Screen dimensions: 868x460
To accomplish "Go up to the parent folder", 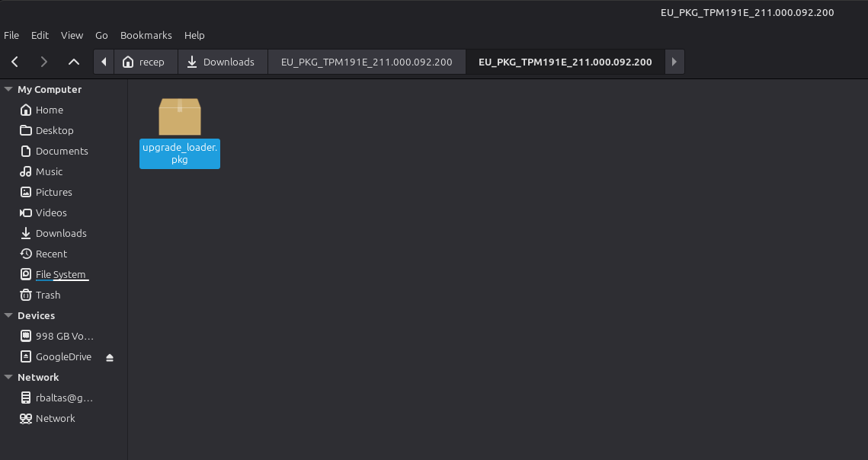I will pyautogui.click(x=74, y=62).
